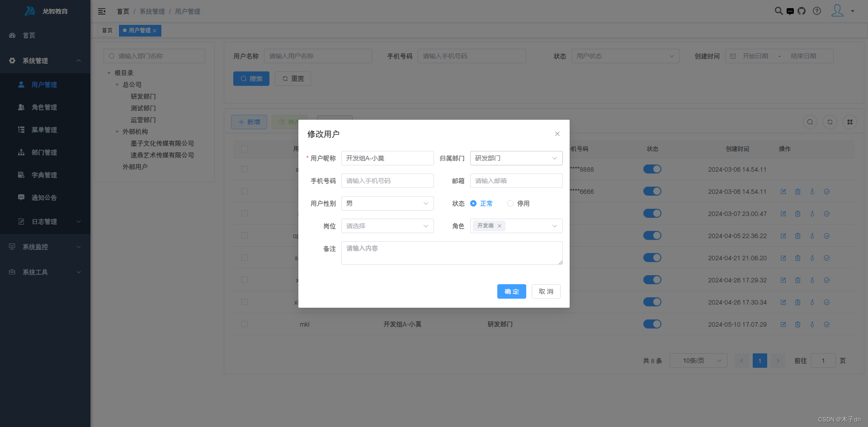Collapse the 外部机构 tree node
The height and width of the screenshot is (427, 868).
point(117,132)
